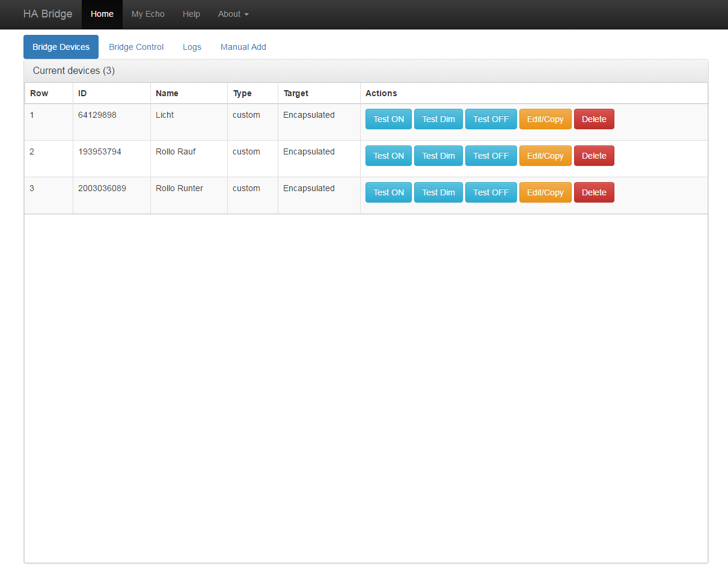Edit/Copy the Rollo Runter device

[x=545, y=192]
